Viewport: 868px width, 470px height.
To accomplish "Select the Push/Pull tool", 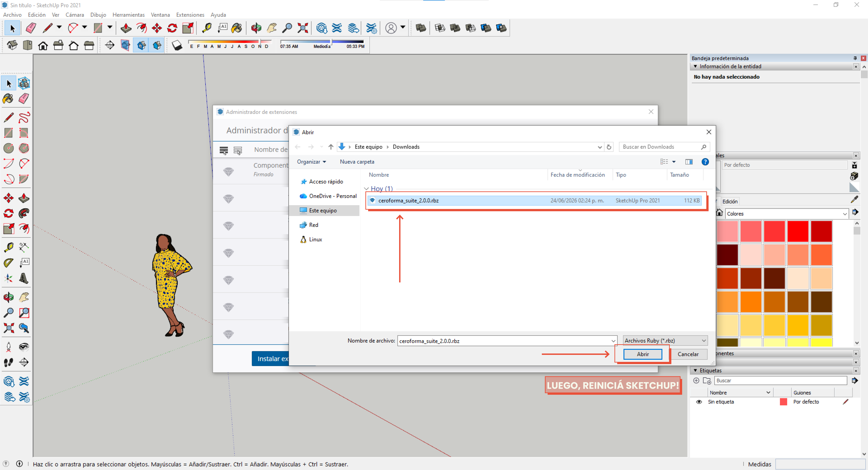I will tap(126, 28).
